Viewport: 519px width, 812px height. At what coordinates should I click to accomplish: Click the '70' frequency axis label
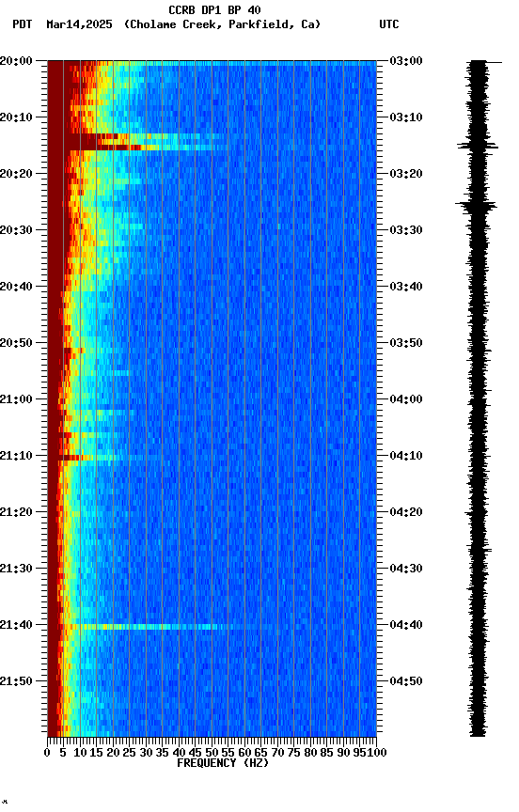(277, 753)
